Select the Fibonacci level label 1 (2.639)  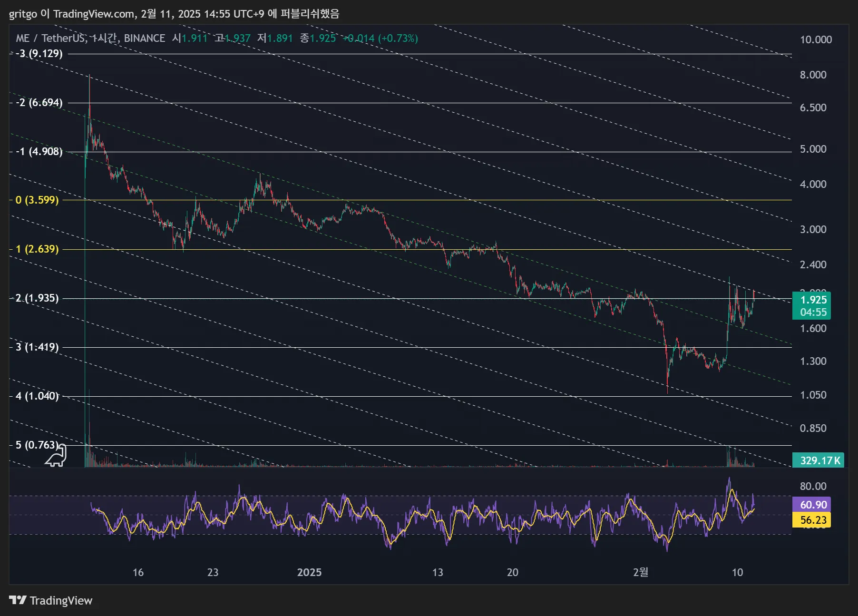point(37,249)
